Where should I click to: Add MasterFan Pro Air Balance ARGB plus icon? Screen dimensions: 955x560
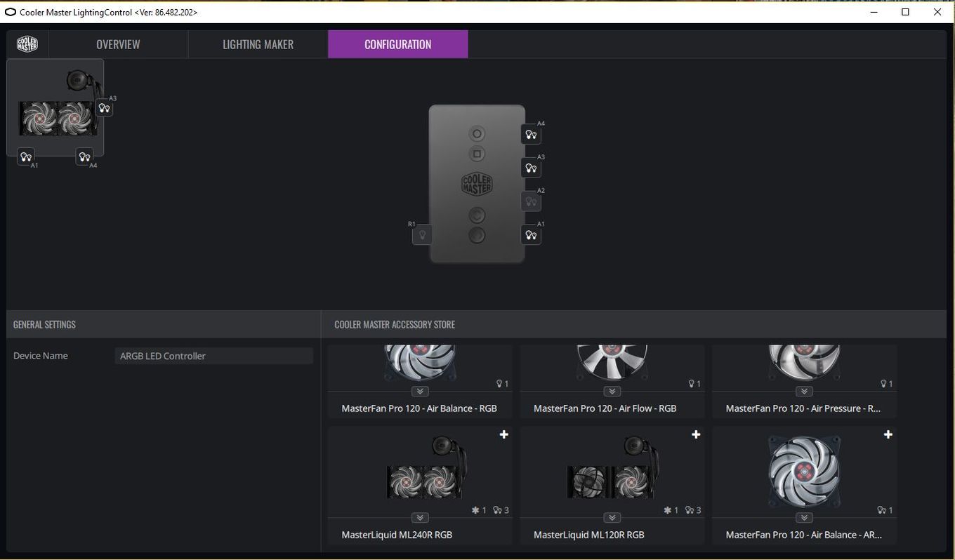888,435
